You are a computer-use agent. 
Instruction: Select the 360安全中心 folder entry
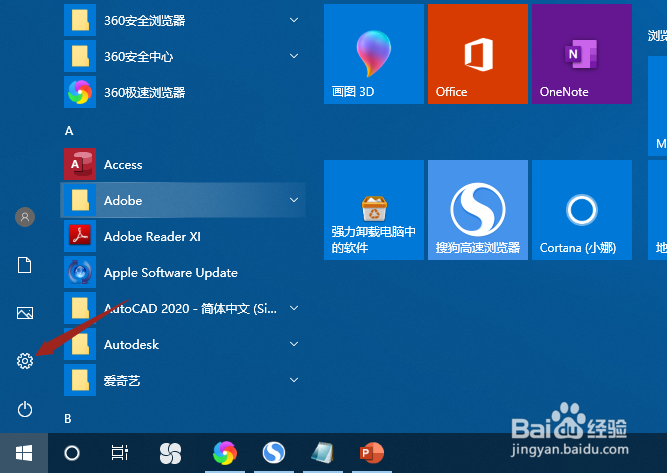coord(183,56)
